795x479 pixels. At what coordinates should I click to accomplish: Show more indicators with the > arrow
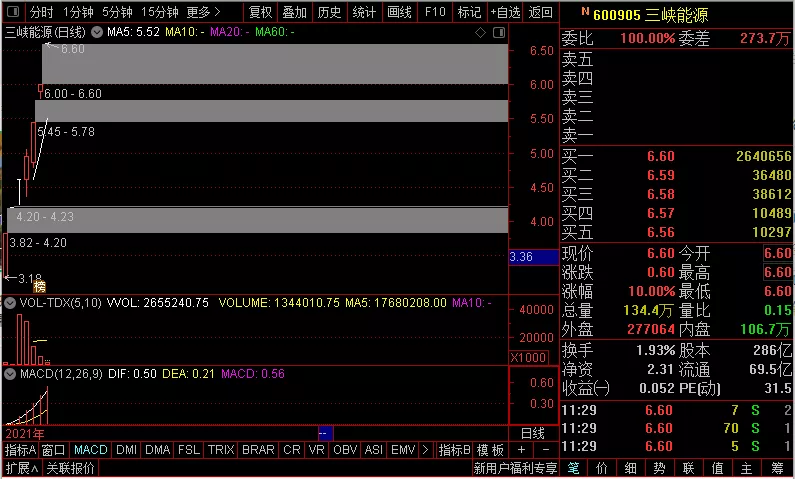pyautogui.click(x=425, y=450)
